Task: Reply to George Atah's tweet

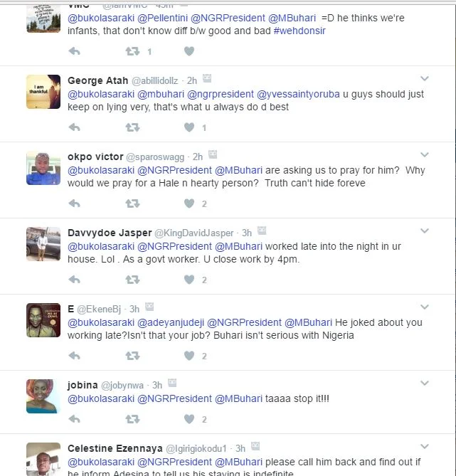Action: (74, 127)
